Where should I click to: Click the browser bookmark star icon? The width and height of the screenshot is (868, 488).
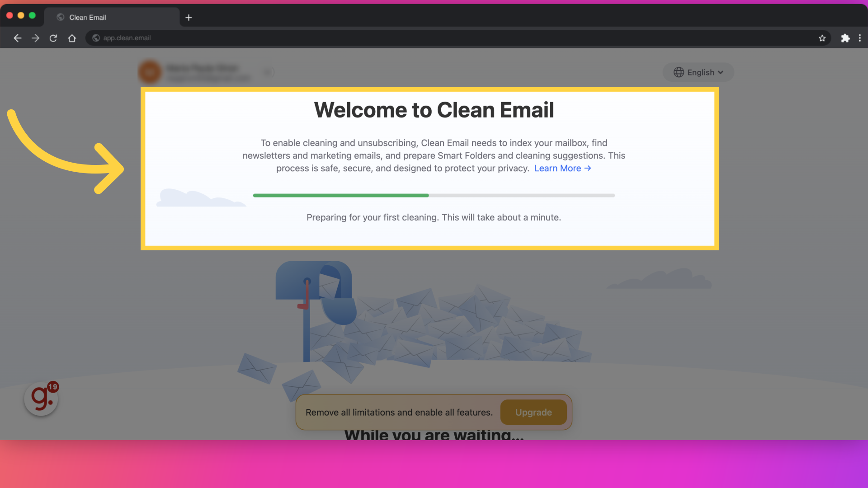[822, 38]
